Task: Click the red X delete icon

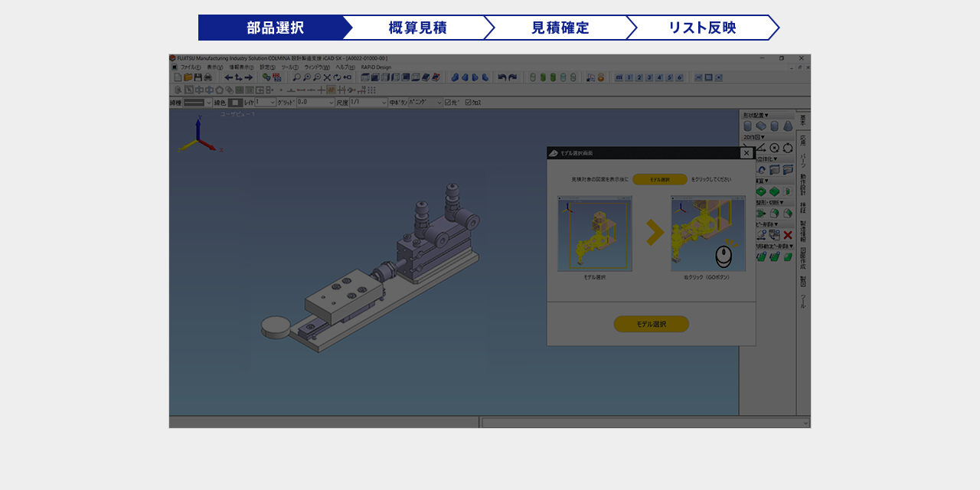Action: coord(787,235)
